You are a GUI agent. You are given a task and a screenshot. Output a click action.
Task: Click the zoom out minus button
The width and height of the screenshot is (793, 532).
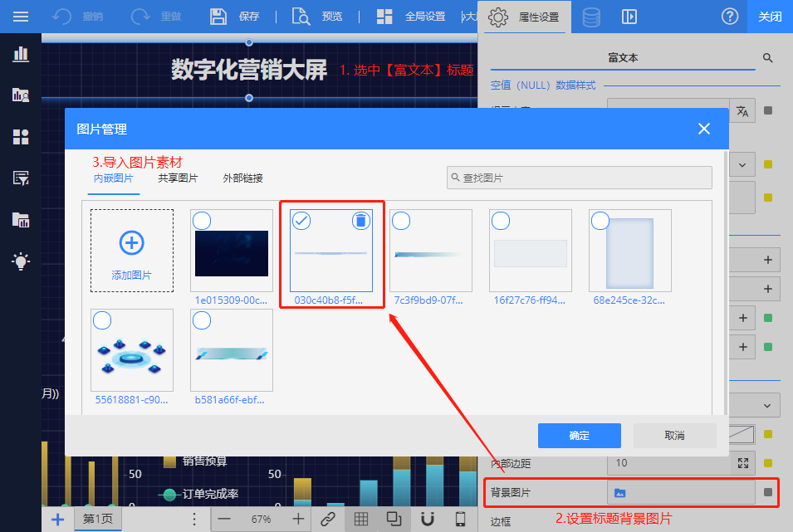pyautogui.click(x=224, y=519)
